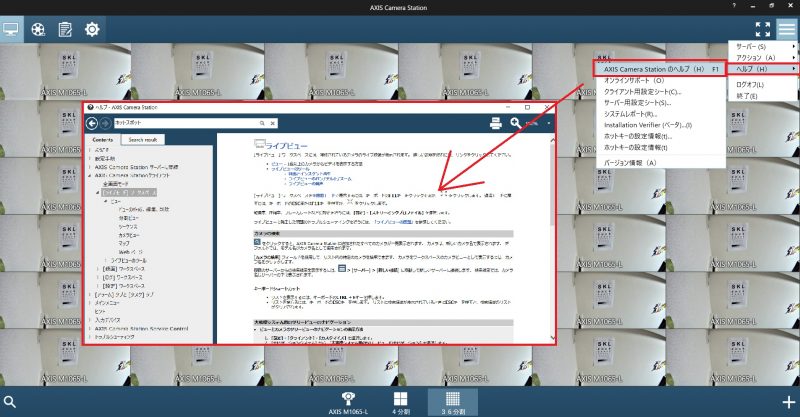
Task: Expand the ライブビューホール tree node
Action: (106, 260)
